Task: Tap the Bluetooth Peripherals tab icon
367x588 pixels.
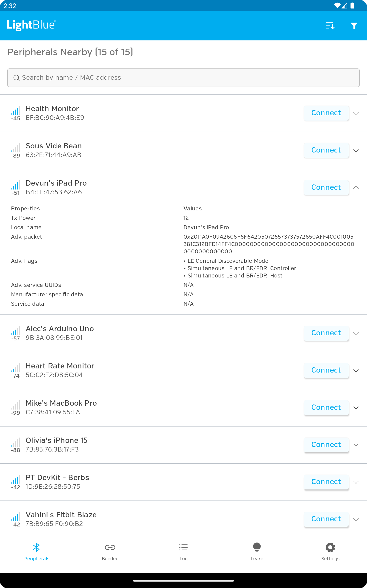Action: point(37,547)
